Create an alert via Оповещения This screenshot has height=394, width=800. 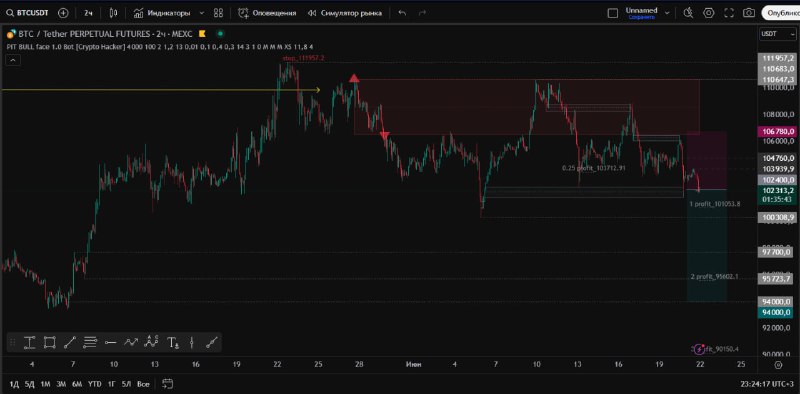(267, 13)
